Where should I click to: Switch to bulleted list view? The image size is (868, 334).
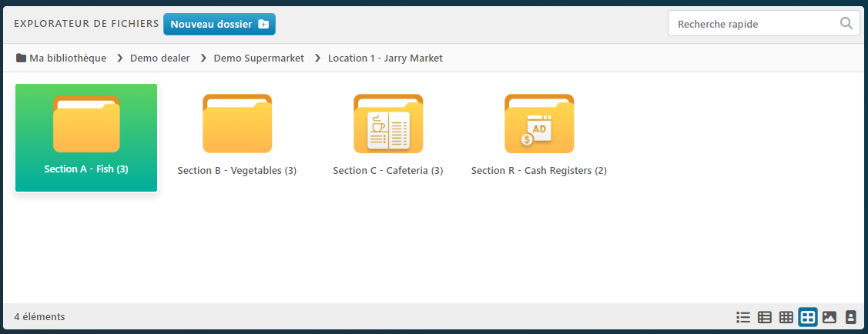point(743,317)
